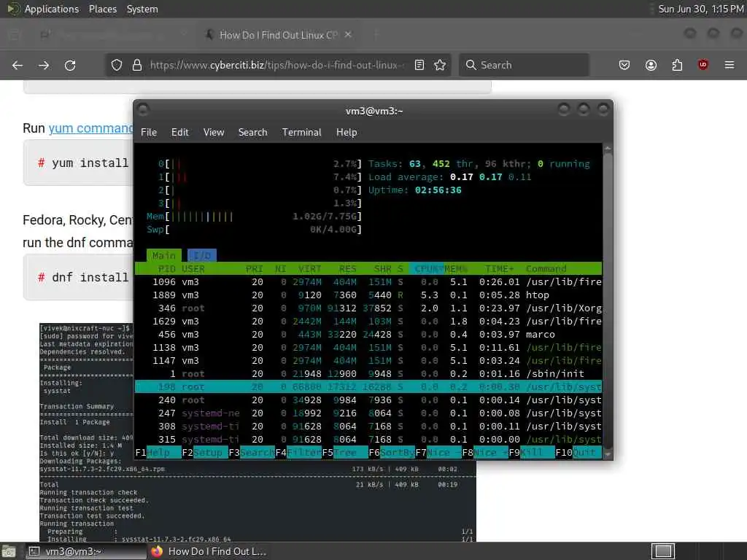
Task: Bookmark this page with the star
Action: (x=440, y=65)
